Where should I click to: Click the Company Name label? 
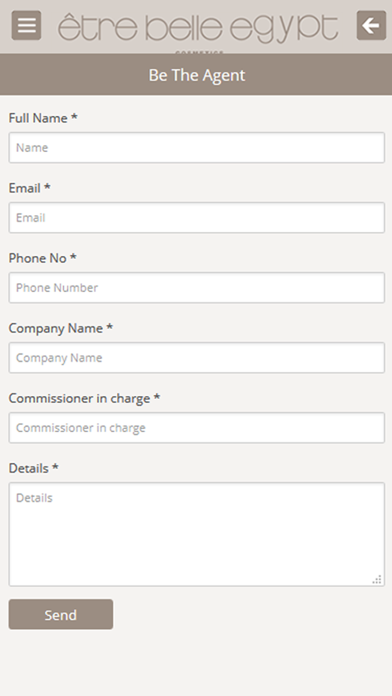61,328
